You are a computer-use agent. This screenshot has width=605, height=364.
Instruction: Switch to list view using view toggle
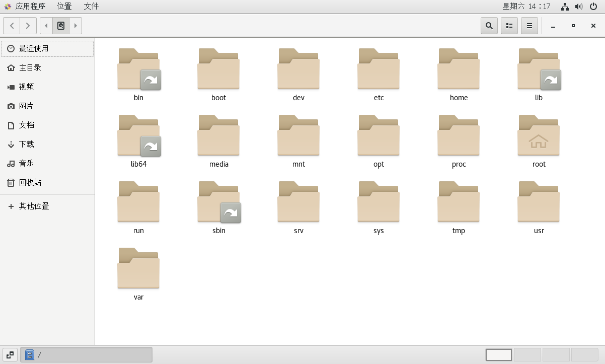509,26
